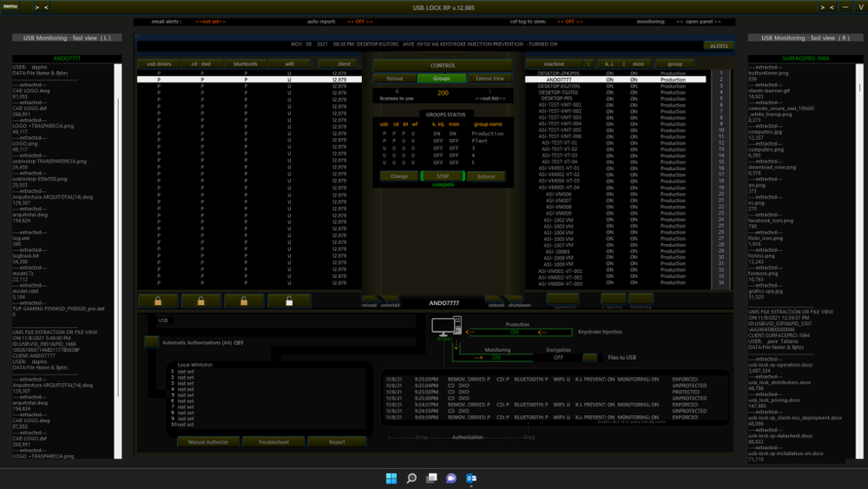
Task: Click the lock icon below bluetooth column
Action: [x=244, y=301]
